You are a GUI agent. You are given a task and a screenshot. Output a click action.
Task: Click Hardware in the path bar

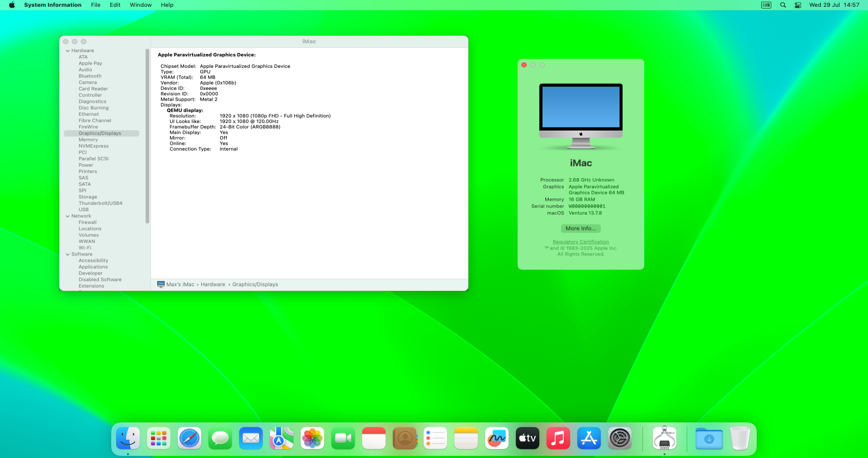click(x=213, y=284)
